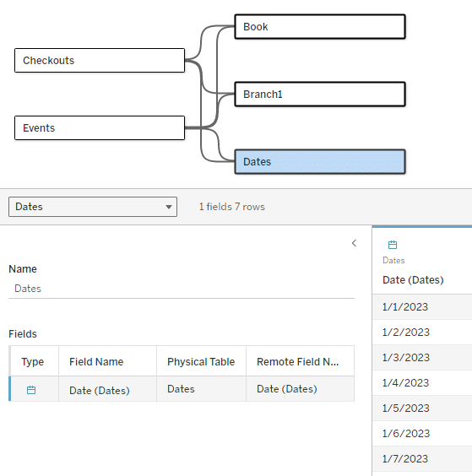The height and width of the screenshot is (476, 472).
Task: Select the Events table
Action: [x=100, y=127]
